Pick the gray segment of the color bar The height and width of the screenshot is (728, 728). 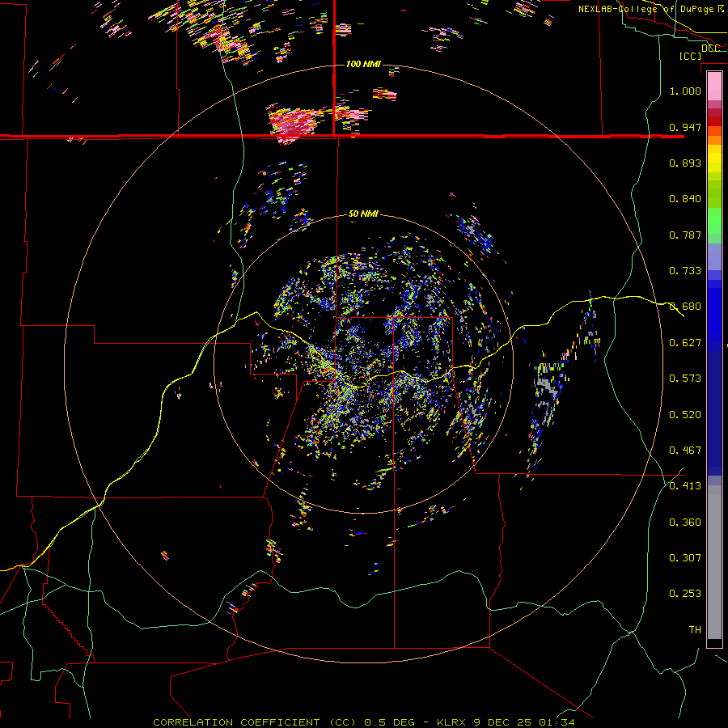click(x=714, y=562)
